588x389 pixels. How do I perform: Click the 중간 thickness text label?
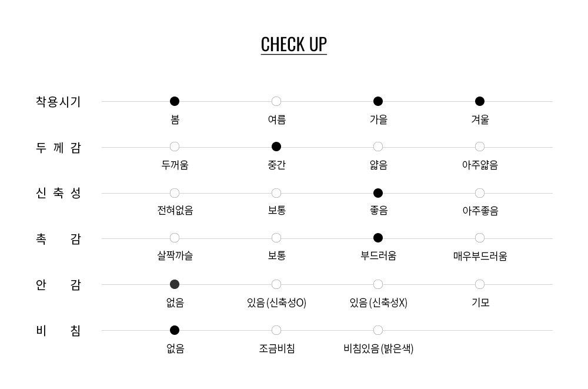point(276,165)
